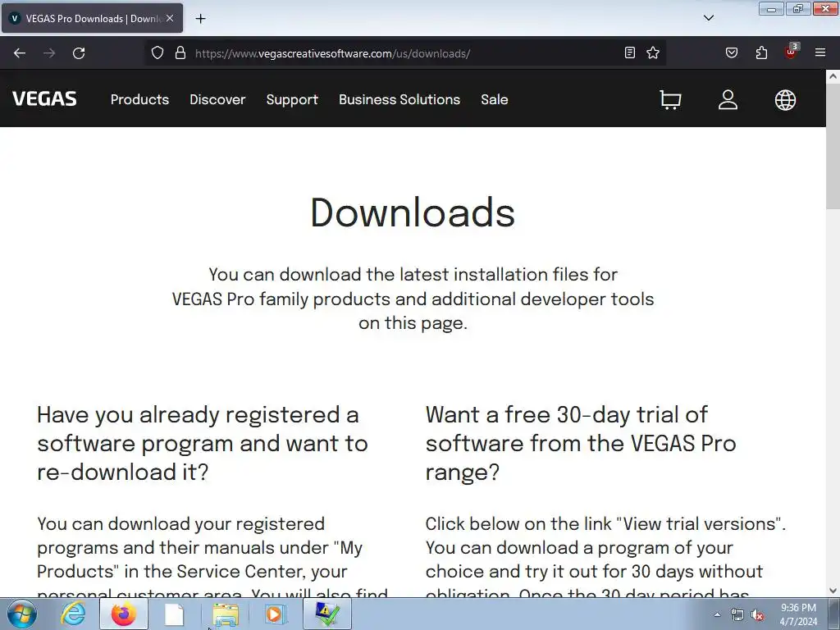Open the globe language selector icon
The image size is (840, 630).
click(x=785, y=99)
